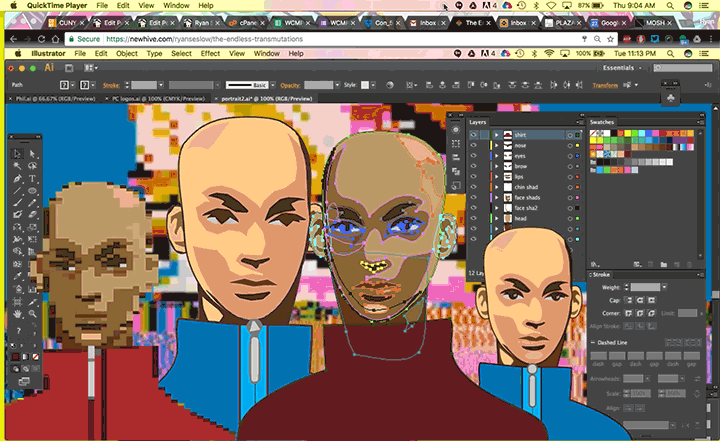Choose the Magic Wand tool

pyautogui.click(x=18, y=166)
